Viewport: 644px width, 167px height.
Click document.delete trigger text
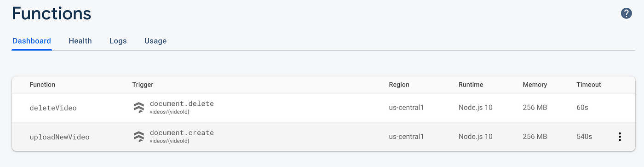[182, 104]
